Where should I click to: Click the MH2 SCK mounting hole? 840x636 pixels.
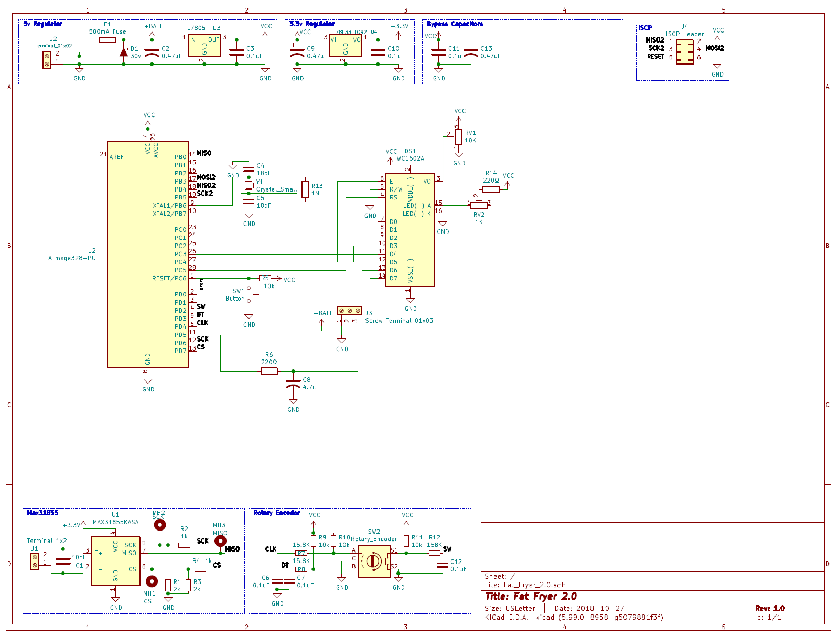[159, 525]
